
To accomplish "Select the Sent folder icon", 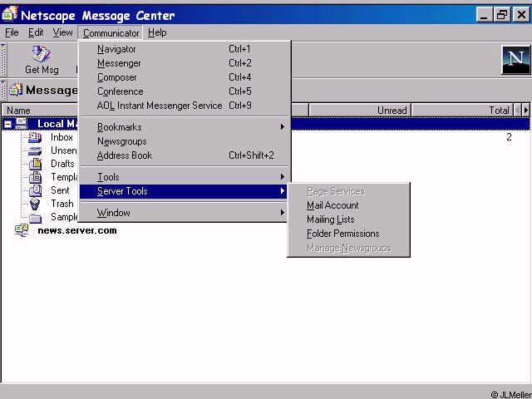I will (35, 190).
